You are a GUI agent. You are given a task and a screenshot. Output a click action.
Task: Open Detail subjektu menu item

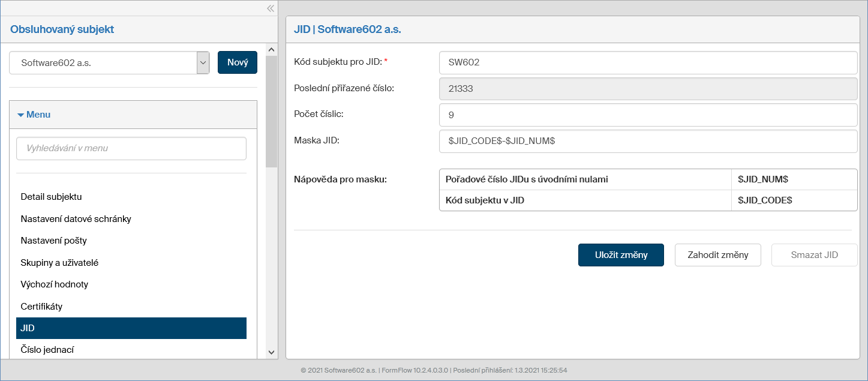tap(51, 197)
